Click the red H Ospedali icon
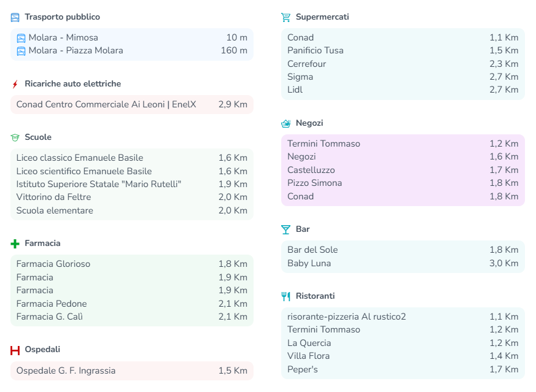This screenshot has width=536, height=392. point(15,350)
